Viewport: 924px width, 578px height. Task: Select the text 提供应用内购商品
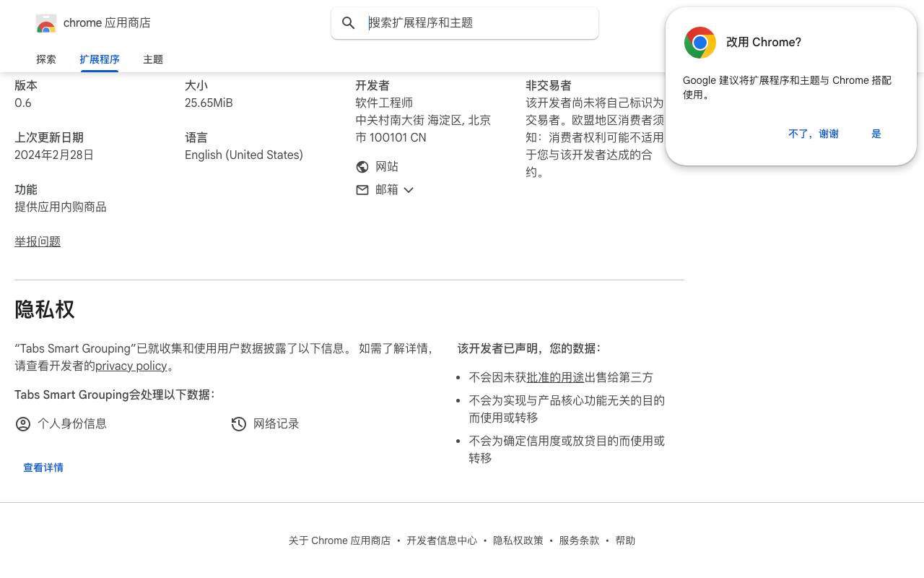[x=61, y=207]
